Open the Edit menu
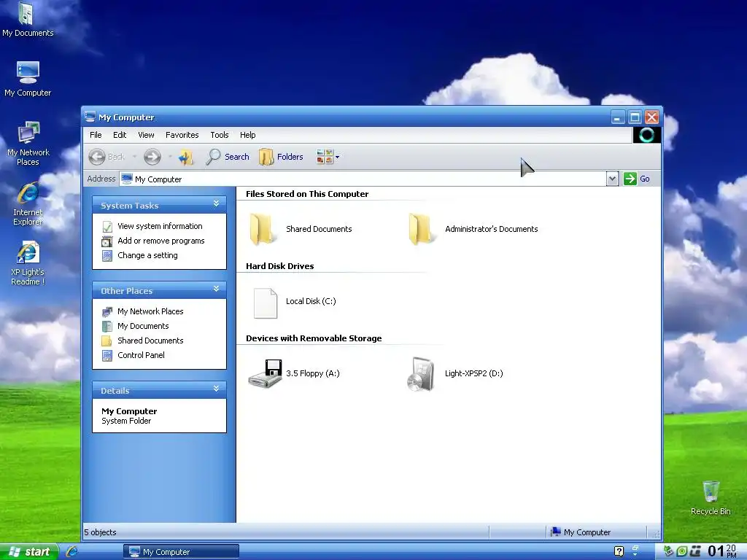This screenshot has height=560, width=747. tap(120, 135)
